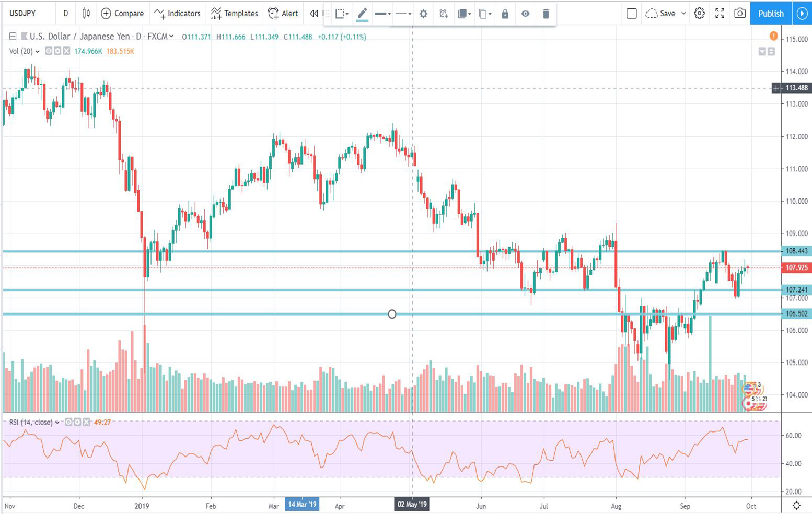
Task: Click the Compare button
Action: [x=122, y=14]
